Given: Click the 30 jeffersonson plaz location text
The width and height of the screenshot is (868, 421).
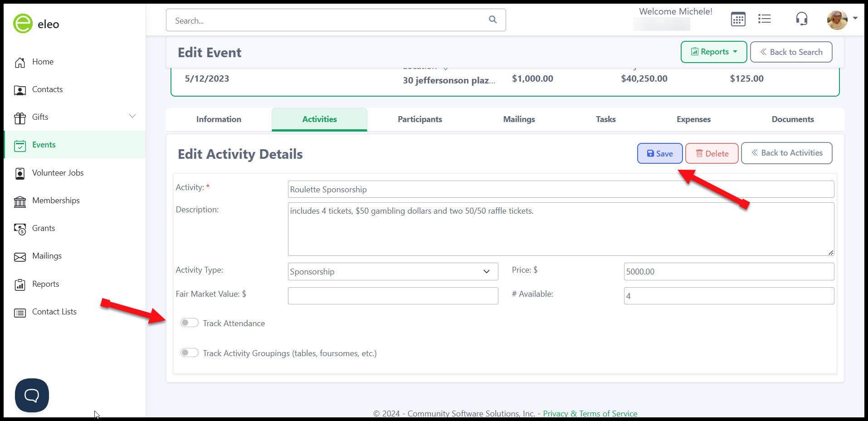Looking at the screenshot, I should coord(449,80).
